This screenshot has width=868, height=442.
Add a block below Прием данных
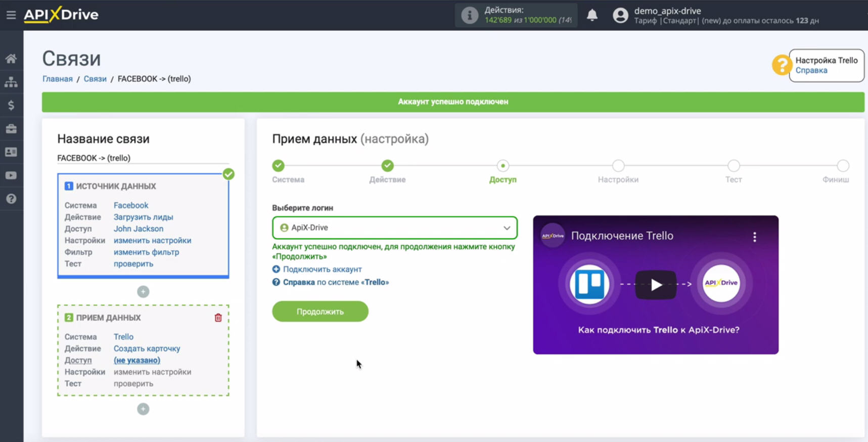coord(143,409)
